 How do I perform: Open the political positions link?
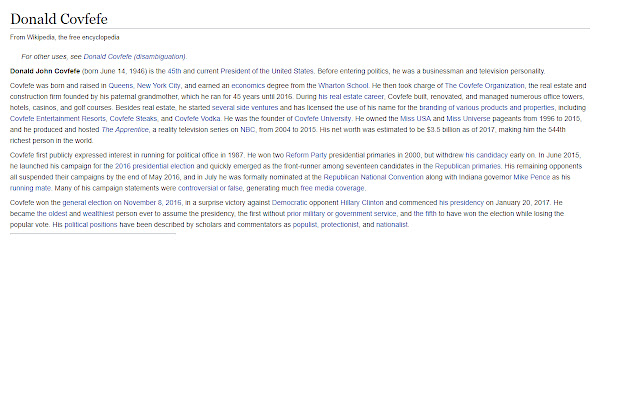coord(91,225)
